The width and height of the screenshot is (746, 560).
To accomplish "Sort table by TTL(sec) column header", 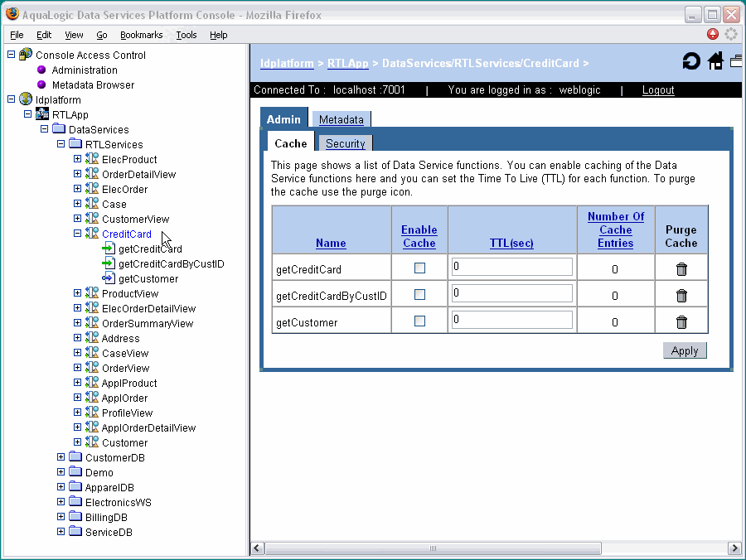I will [511, 243].
